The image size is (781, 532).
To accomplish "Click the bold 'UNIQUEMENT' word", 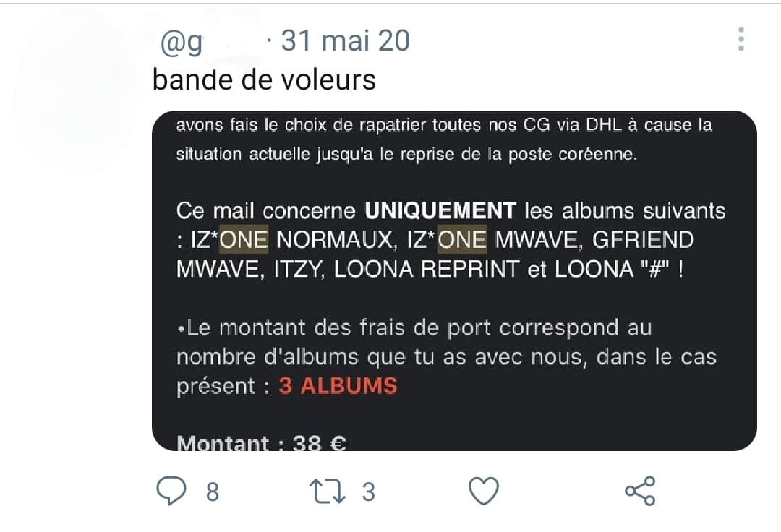I will coord(440,210).
